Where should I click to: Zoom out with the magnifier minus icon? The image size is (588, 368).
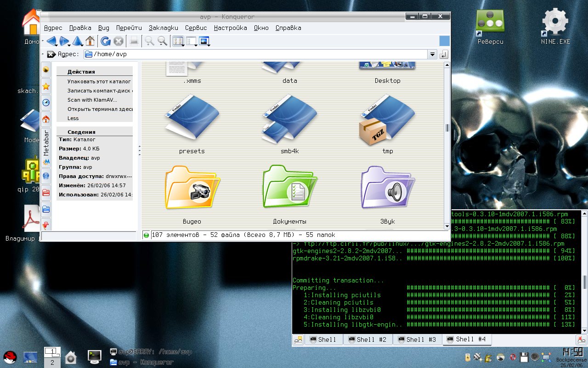(x=162, y=41)
